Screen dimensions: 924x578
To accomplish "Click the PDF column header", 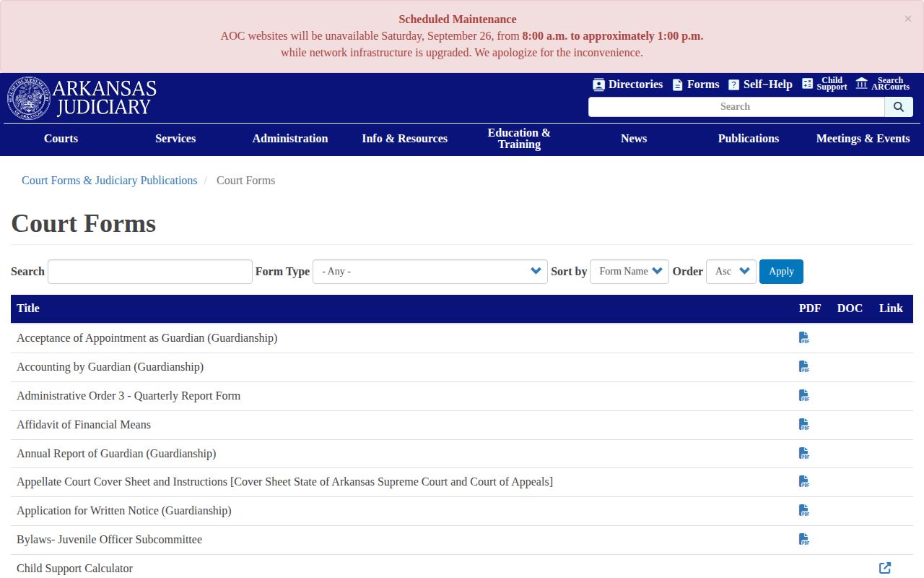I will coord(810,309).
